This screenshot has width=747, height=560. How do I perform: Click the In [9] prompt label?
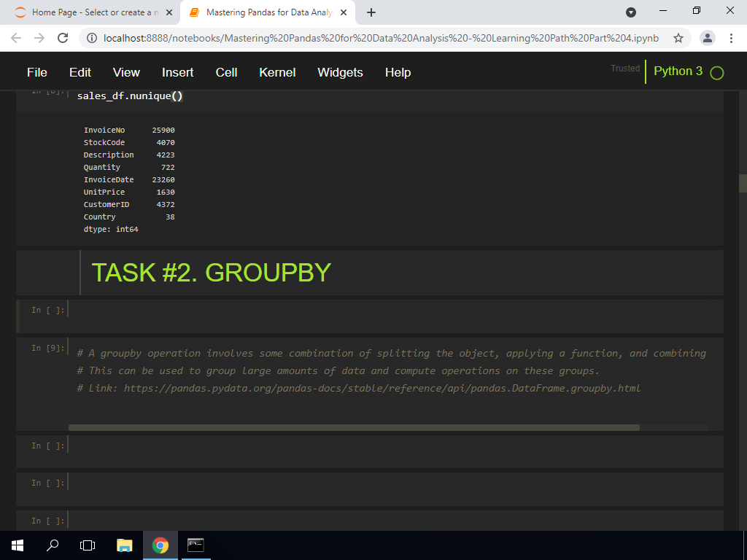point(47,348)
